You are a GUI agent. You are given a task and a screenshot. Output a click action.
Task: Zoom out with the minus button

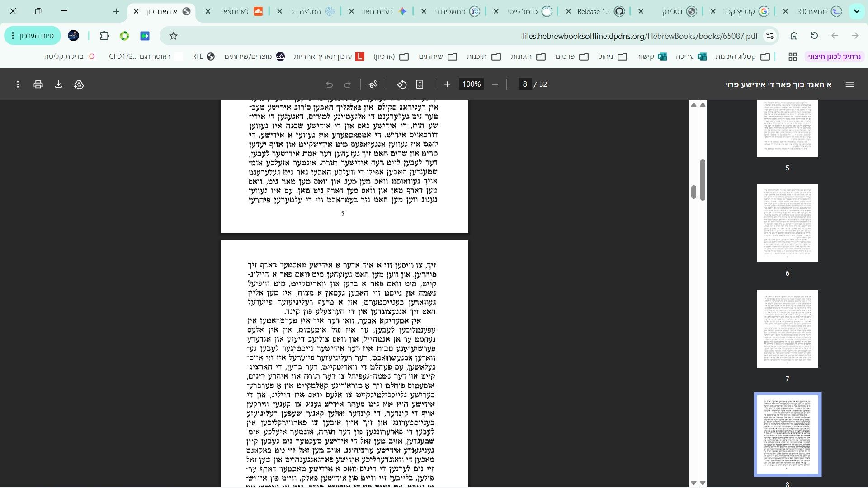click(x=495, y=84)
